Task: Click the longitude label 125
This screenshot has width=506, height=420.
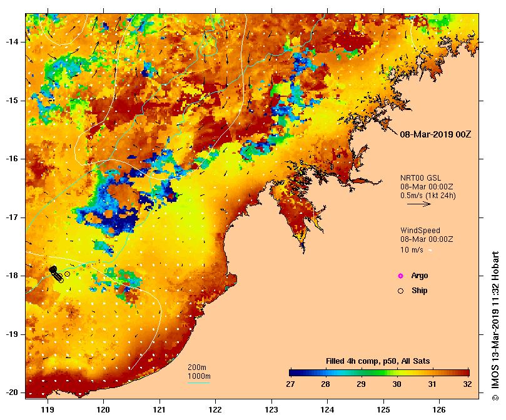Action: click(383, 410)
